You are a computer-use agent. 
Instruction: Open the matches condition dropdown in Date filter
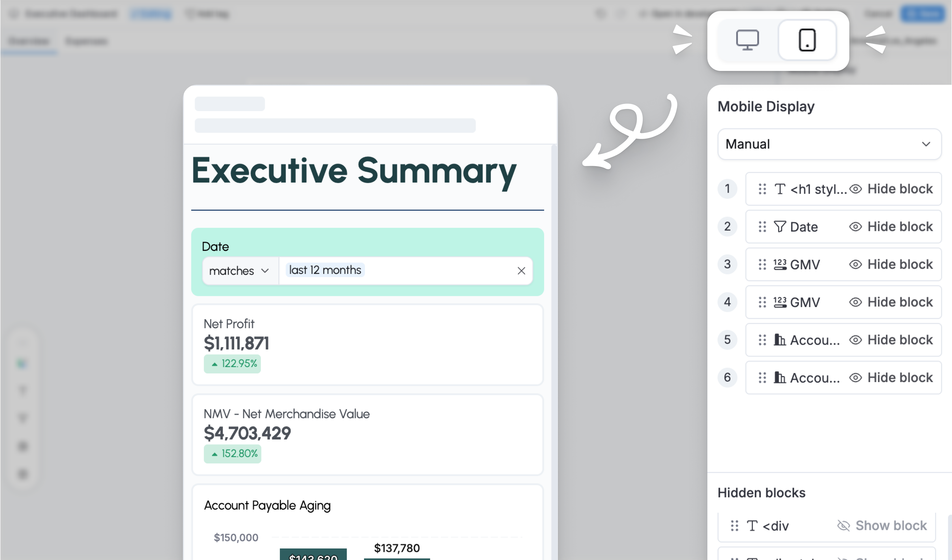(239, 270)
